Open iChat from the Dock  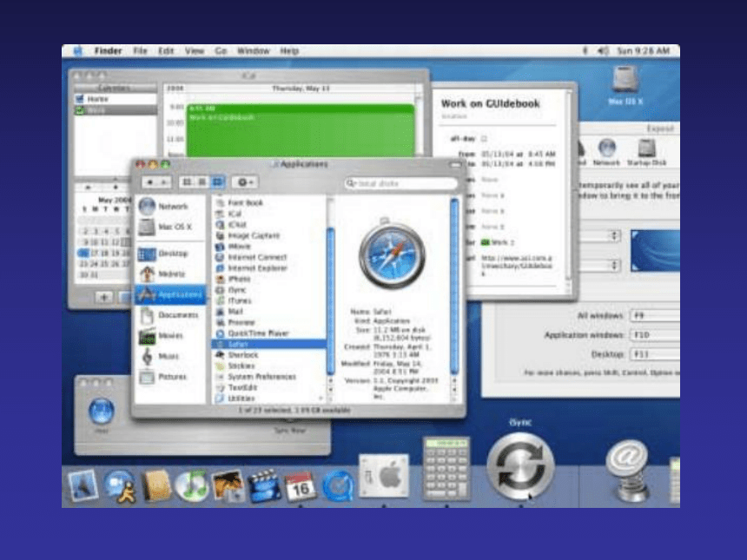pos(120,486)
